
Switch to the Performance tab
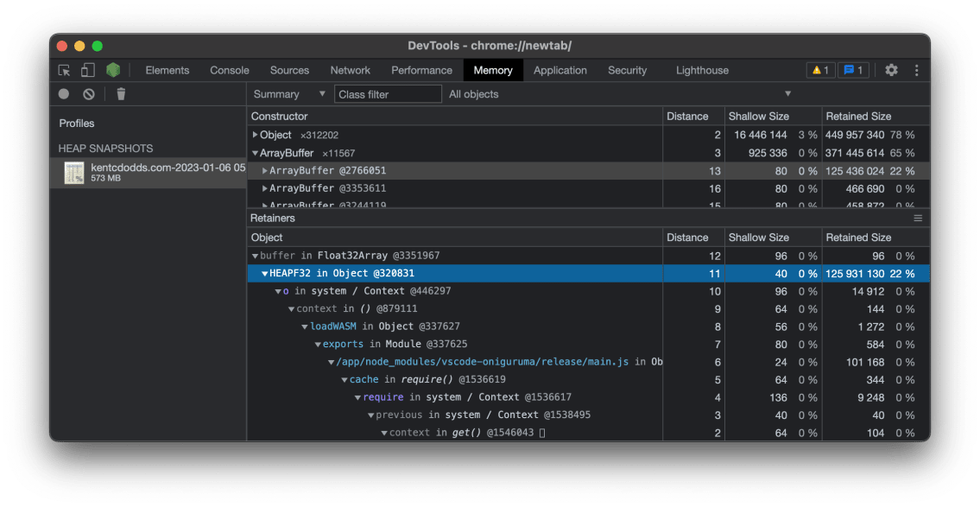coord(421,70)
